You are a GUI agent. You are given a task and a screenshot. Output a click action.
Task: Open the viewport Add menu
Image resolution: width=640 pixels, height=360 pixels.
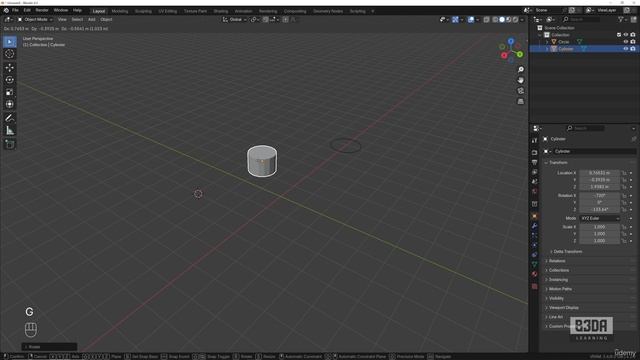coord(91,20)
